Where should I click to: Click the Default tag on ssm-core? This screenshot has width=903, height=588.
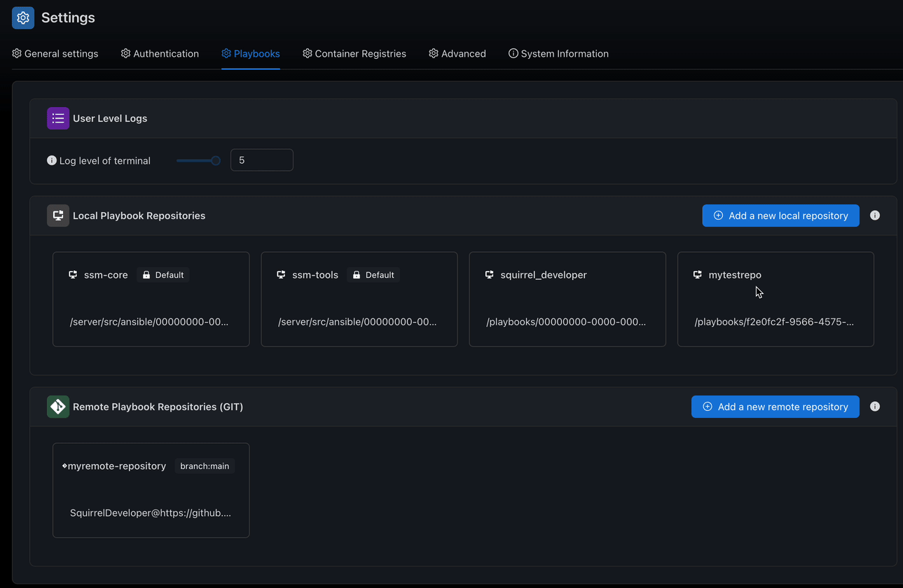[163, 275]
